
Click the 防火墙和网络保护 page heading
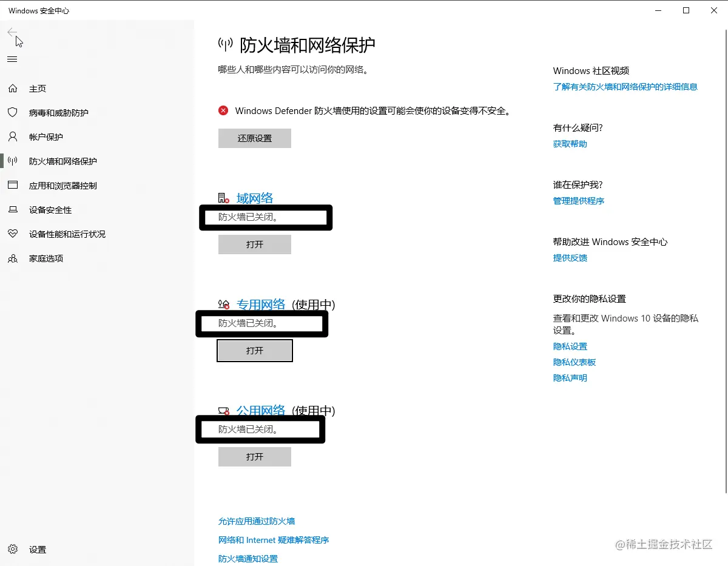(308, 44)
